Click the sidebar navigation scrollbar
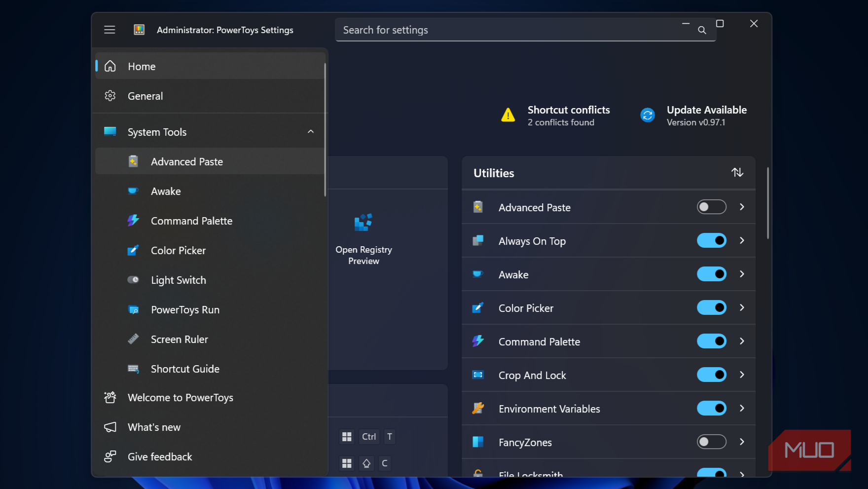Screen dimensions: 868x489 pos(325,129)
